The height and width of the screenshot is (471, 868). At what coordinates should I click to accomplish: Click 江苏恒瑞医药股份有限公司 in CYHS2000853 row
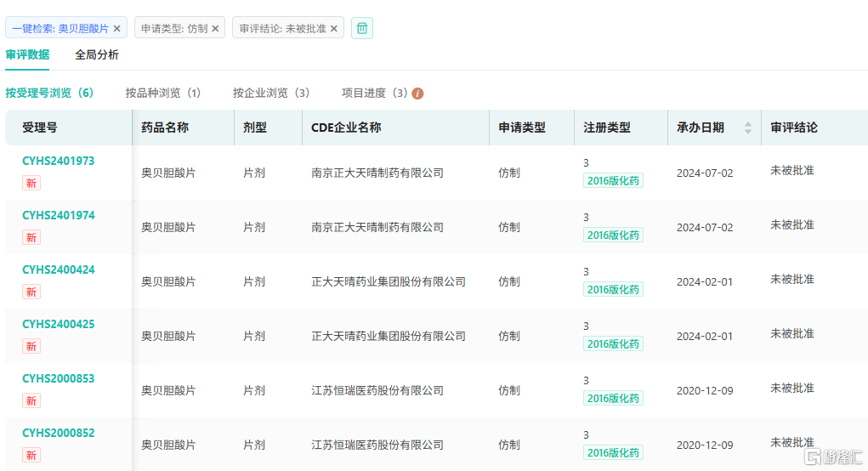click(377, 391)
